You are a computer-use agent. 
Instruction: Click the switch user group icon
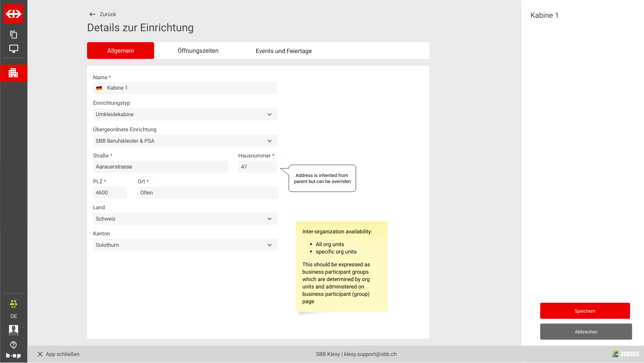pyautogui.click(x=13, y=304)
